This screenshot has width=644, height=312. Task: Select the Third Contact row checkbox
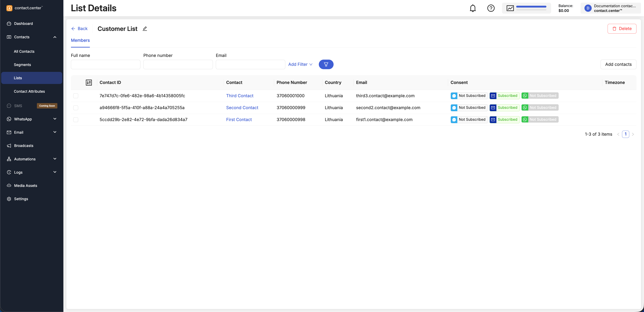point(76,96)
